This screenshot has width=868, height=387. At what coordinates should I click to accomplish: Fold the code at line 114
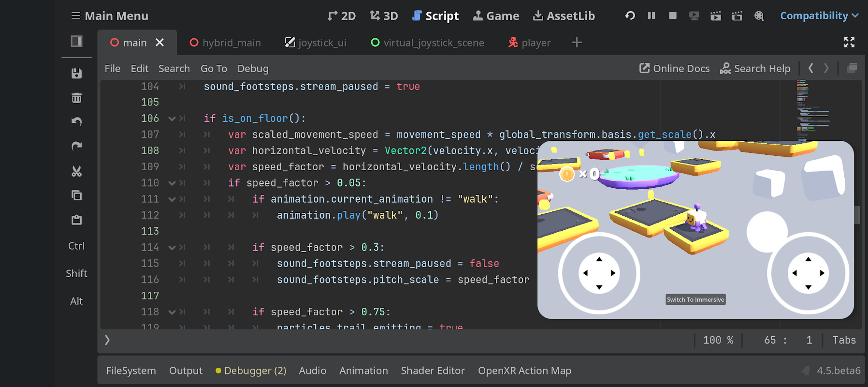pyautogui.click(x=172, y=248)
